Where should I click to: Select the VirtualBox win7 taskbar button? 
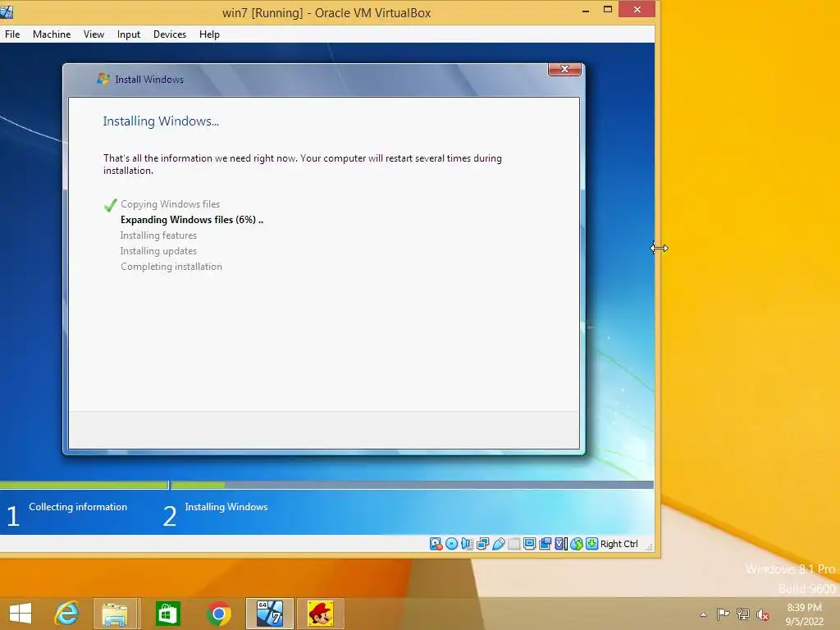(269, 614)
